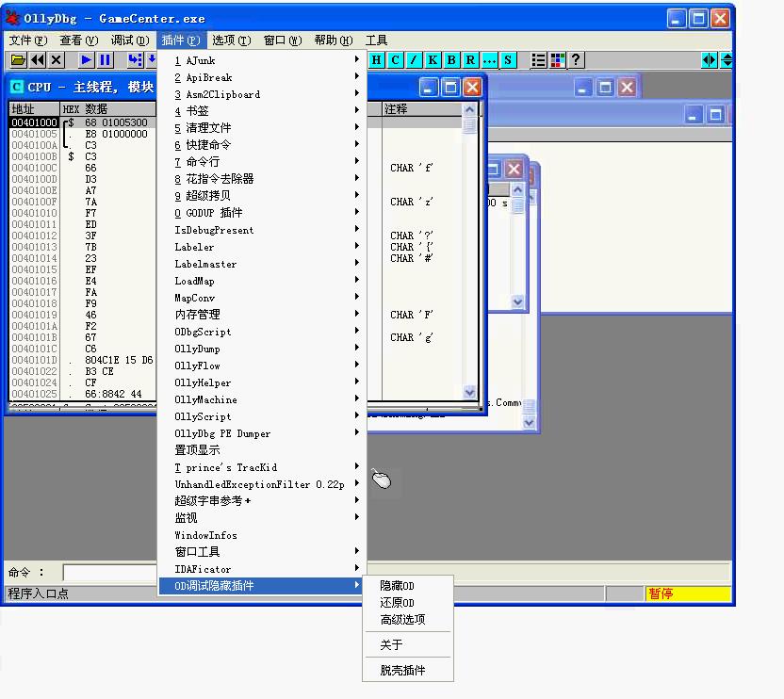Open references window via R icon
Screen dimensions: 784x699
tap(470, 60)
